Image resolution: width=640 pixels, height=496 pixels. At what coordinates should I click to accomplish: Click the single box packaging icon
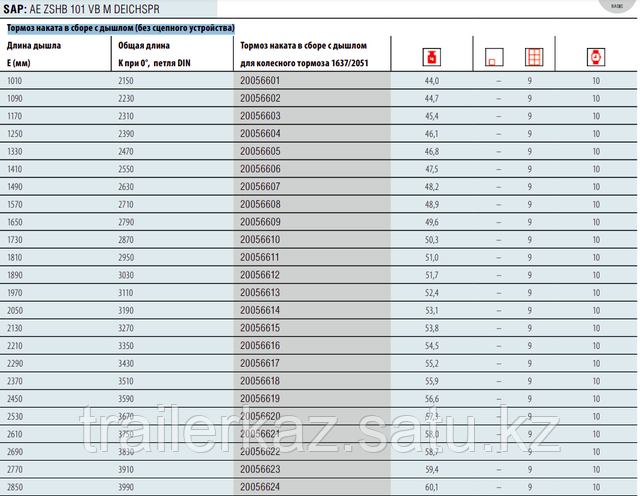(494, 57)
